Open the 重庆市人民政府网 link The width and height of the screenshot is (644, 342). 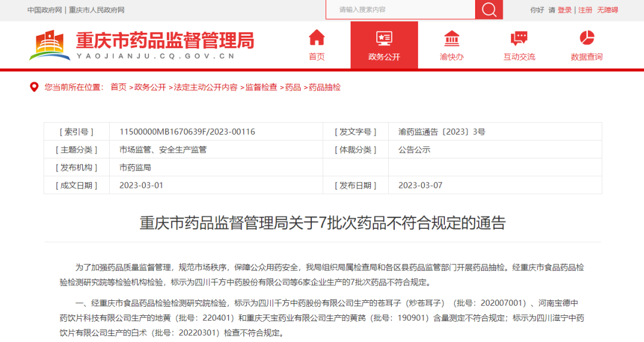coord(97,10)
